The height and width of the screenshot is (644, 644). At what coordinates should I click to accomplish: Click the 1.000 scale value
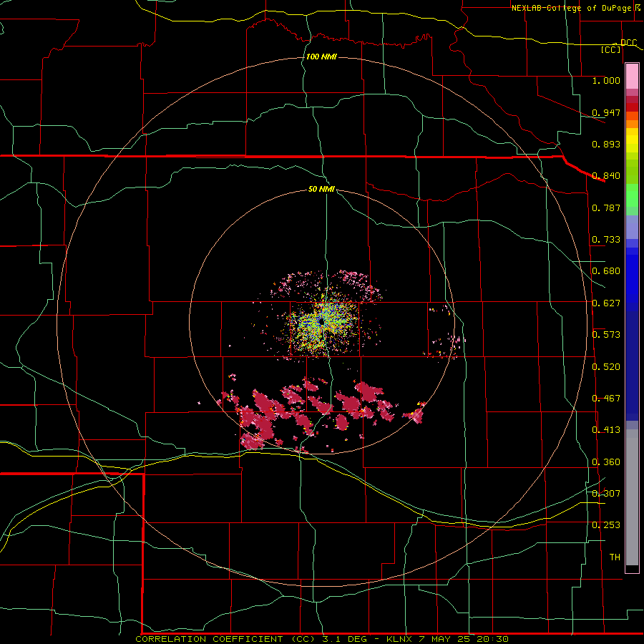click(x=606, y=80)
